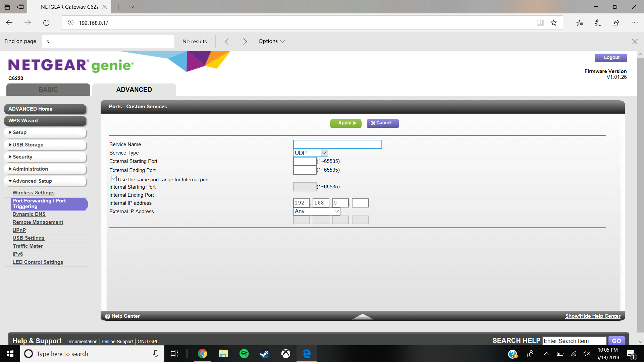Add page to favorites star icon

(554, 23)
